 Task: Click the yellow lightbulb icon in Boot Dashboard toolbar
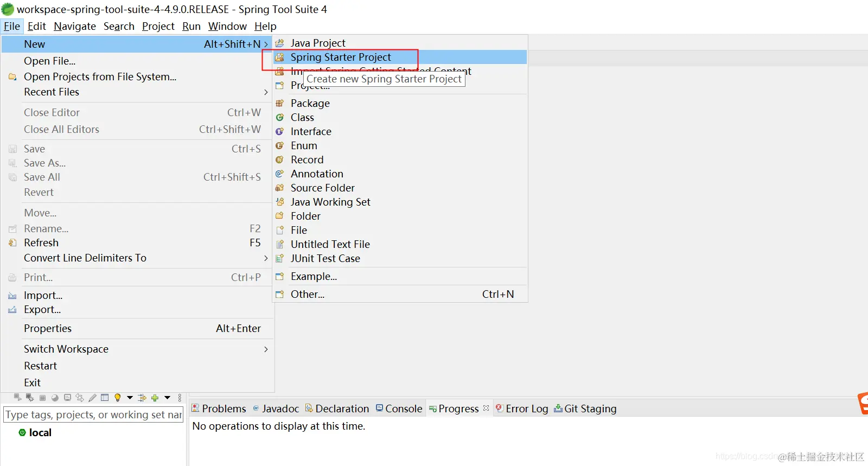(118, 398)
